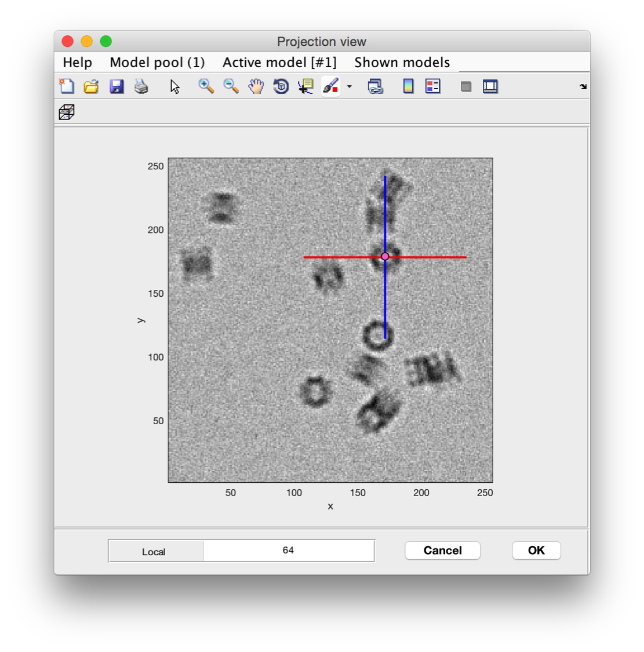
Task: Click the input field showing 64
Action: coord(289,551)
